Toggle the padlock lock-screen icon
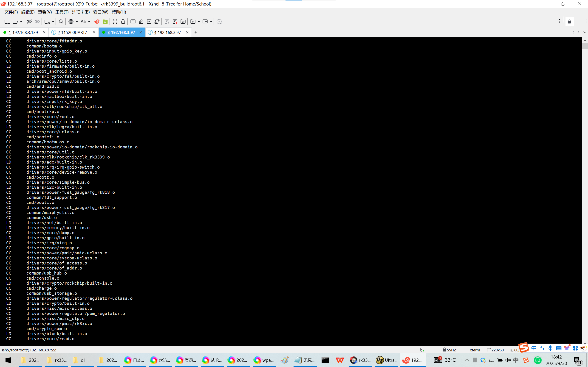Image resolution: width=588 pixels, height=367 pixels. click(123, 22)
